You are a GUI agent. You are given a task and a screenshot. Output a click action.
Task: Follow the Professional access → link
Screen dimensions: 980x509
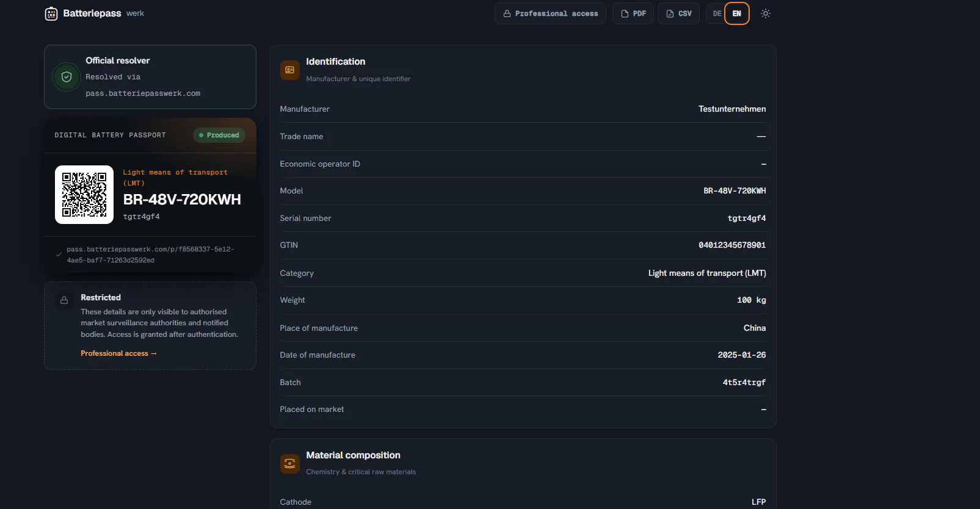(x=119, y=353)
